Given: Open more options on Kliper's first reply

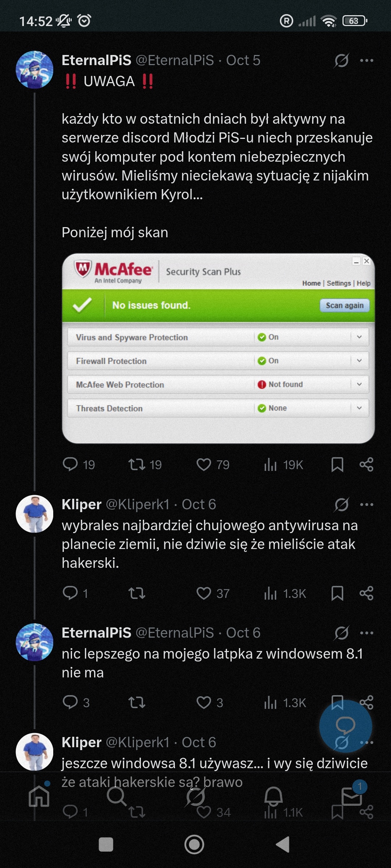Looking at the screenshot, I should 367,505.
